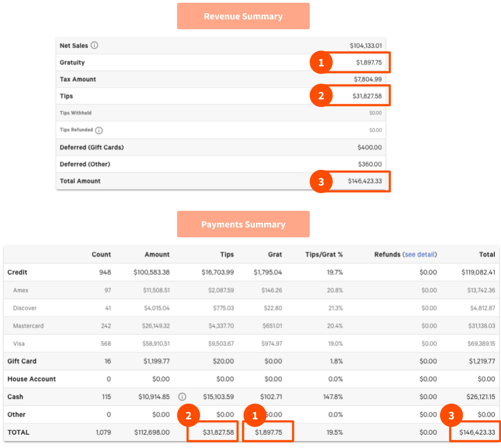501x448 pixels.
Task: Click orange badge 3 near grand total $146,423.33
Action: click(x=452, y=416)
